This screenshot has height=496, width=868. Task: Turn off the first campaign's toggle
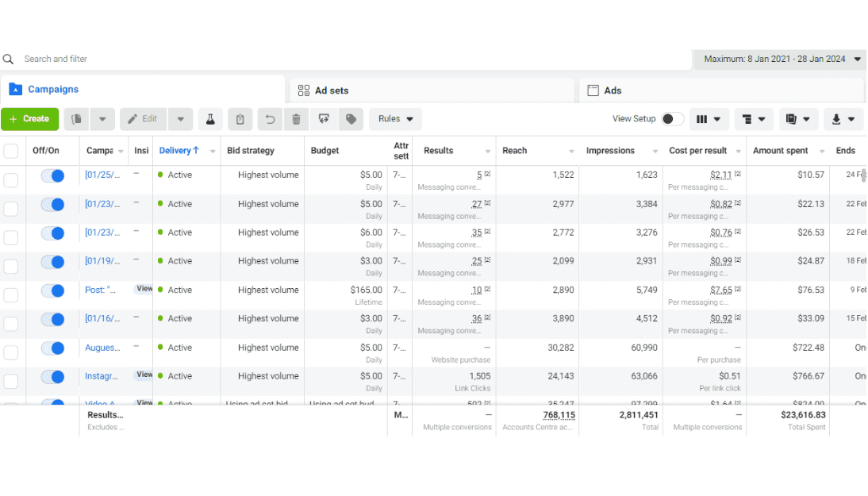click(52, 175)
